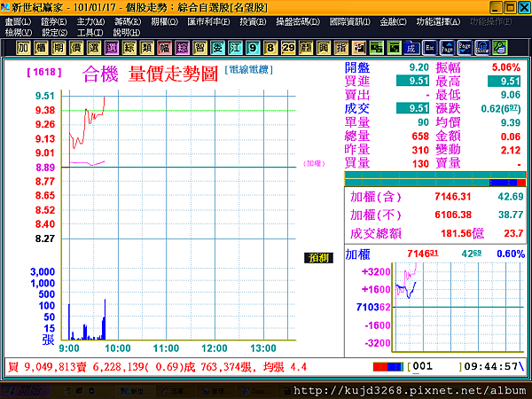
Task: Open the 功能選擇(A) menu
Action: 438,22
